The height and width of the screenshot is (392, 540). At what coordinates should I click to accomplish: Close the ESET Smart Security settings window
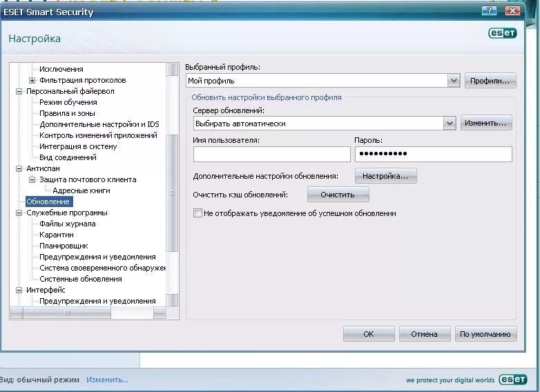pos(512,10)
